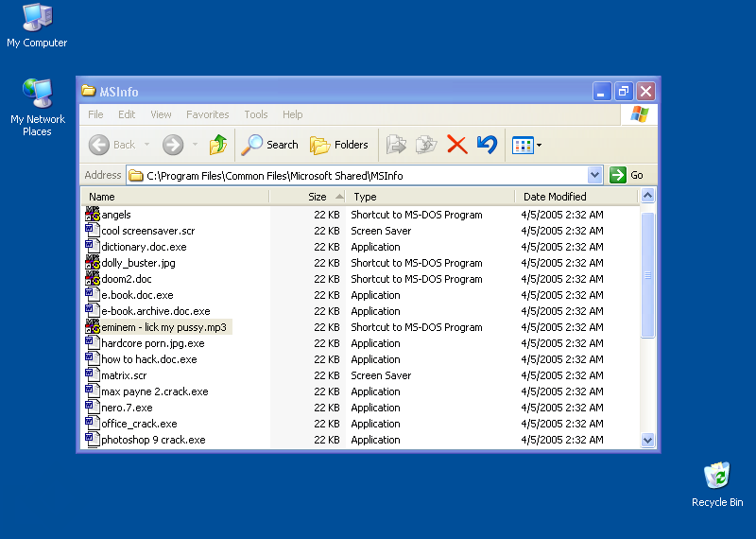Click the modified date of the angels file
The image size is (756, 539).
click(x=562, y=215)
